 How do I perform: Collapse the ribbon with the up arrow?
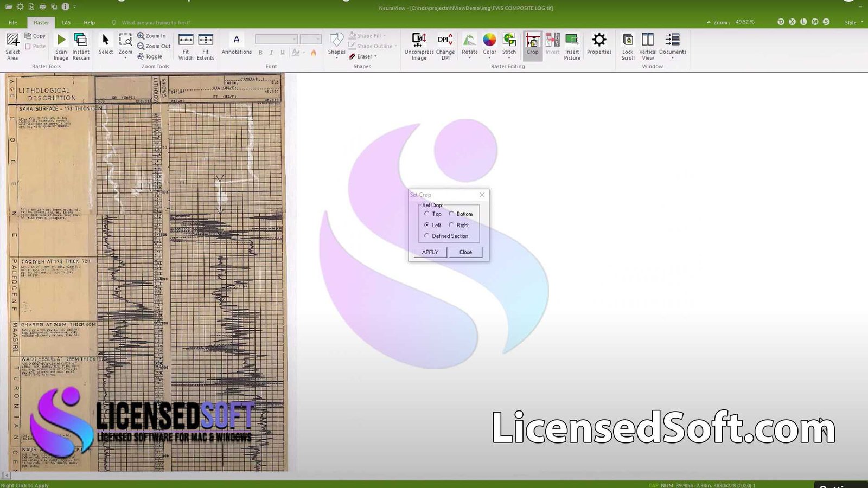(x=709, y=22)
